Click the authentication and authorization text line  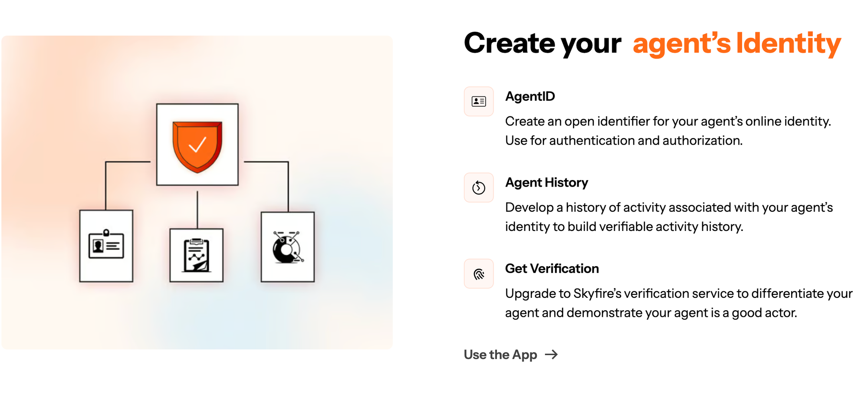click(624, 141)
